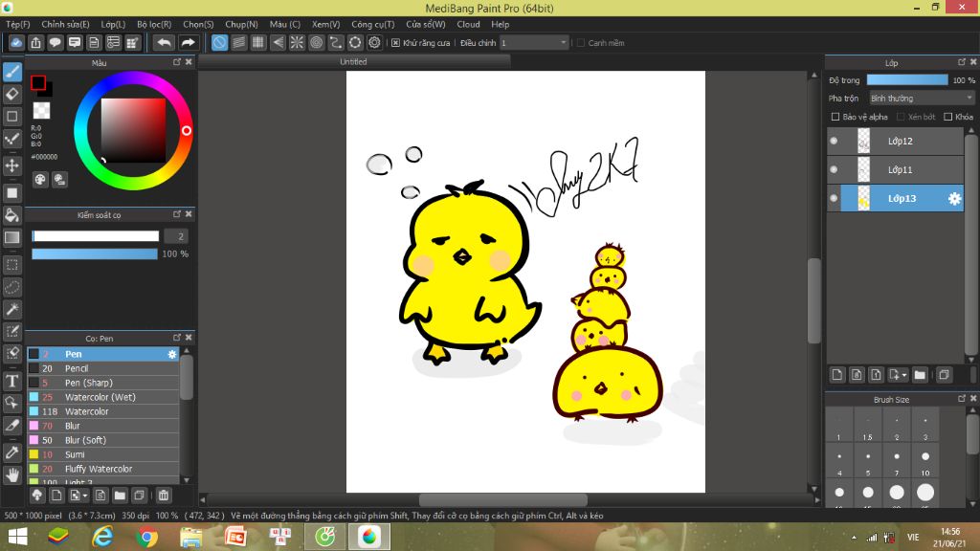This screenshot has height=551, width=980.
Task: Select Fluffy Watercolor brush
Action: point(103,469)
